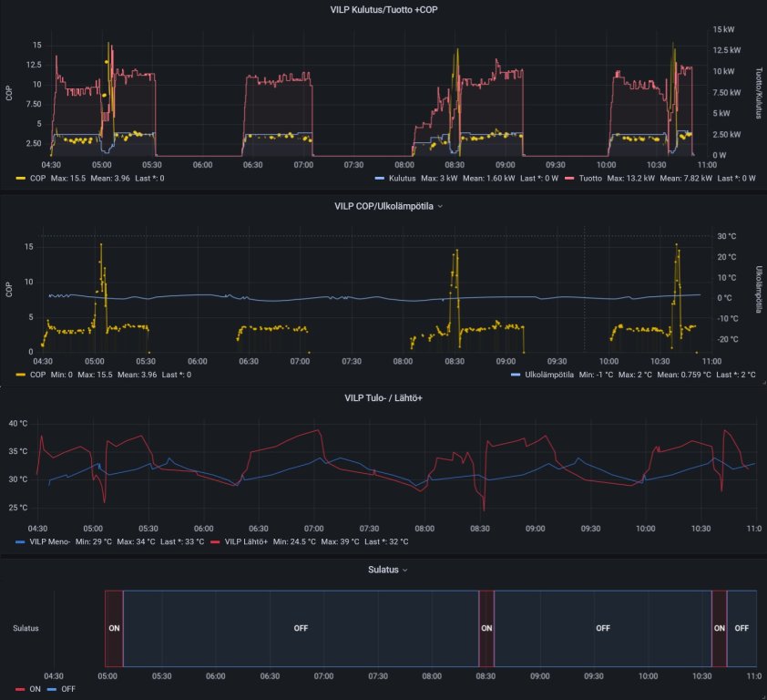The height and width of the screenshot is (700, 767).
Task: Open the VILP Tulo- / Lähtö+ panel title menu
Action: [x=383, y=397]
